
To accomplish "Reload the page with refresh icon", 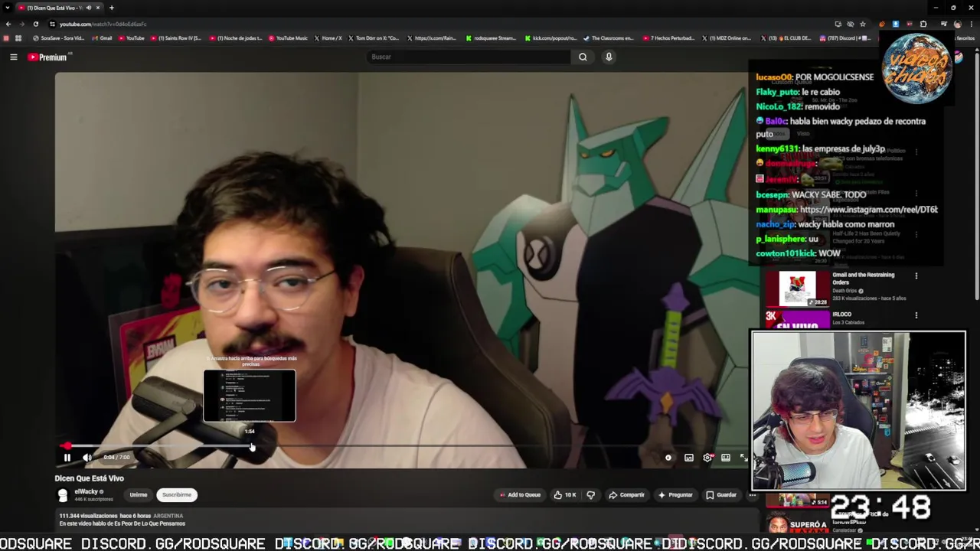I will point(35,24).
